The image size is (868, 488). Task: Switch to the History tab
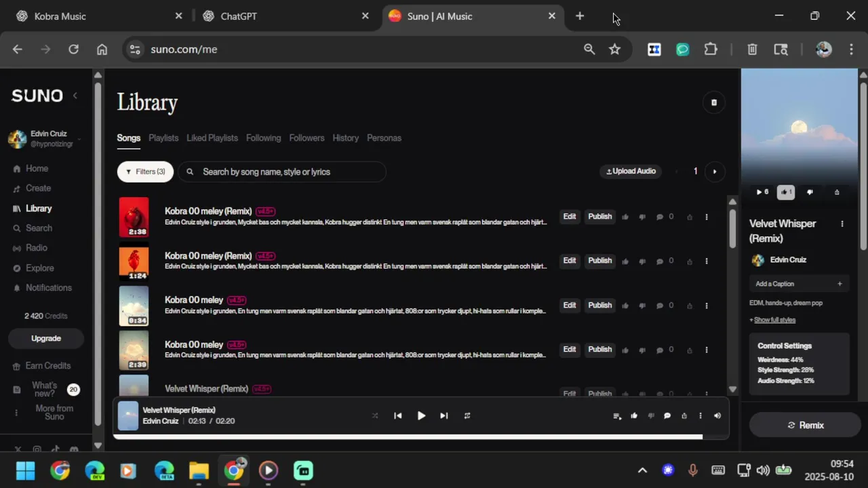pyautogui.click(x=345, y=138)
